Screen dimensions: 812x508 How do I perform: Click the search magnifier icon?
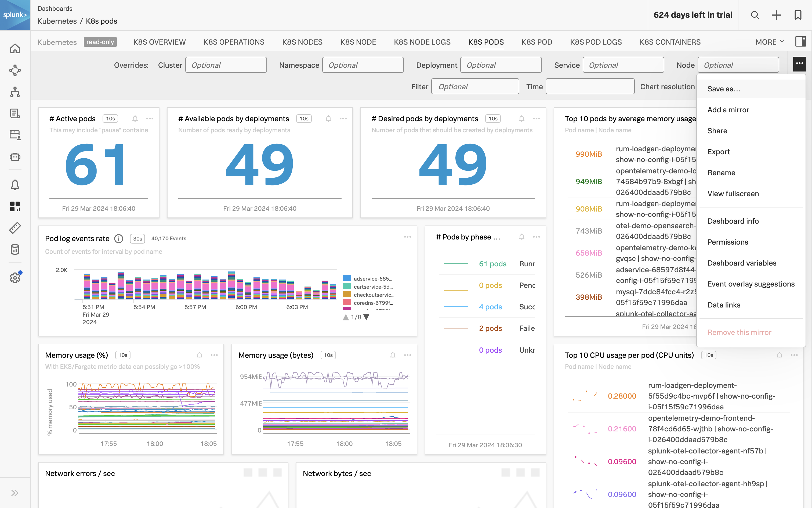[755, 15]
